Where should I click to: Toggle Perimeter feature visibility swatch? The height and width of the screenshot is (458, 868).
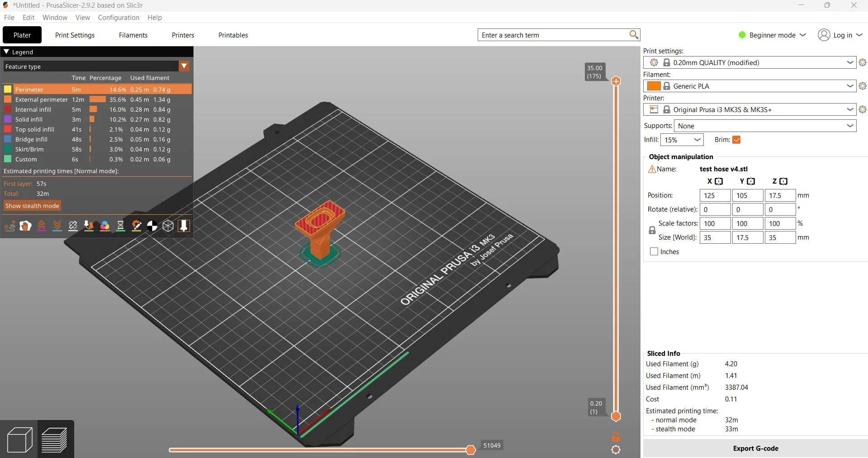pyautogui.click(x=8, y=90)
